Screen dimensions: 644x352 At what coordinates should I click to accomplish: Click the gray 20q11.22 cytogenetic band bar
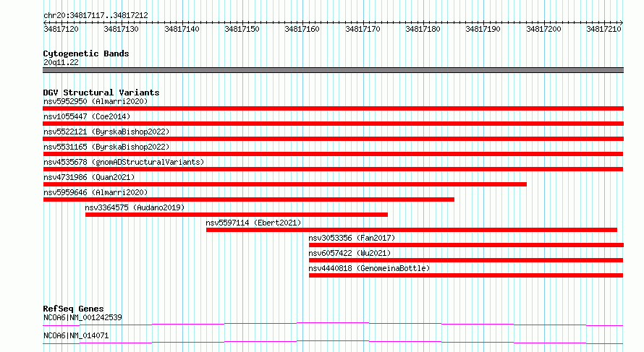[x=333, y=70]
